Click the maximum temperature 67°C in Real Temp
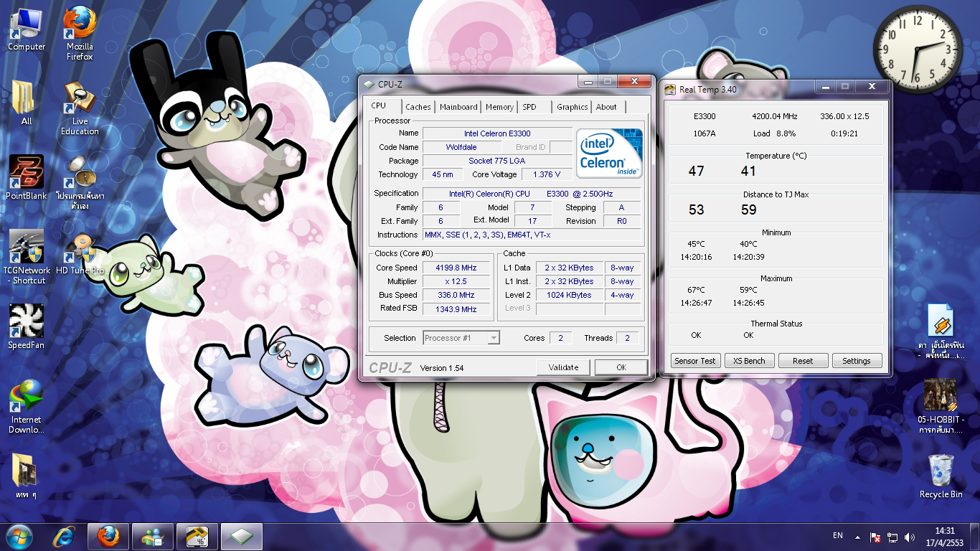980x551 pixels. point(696,290)
